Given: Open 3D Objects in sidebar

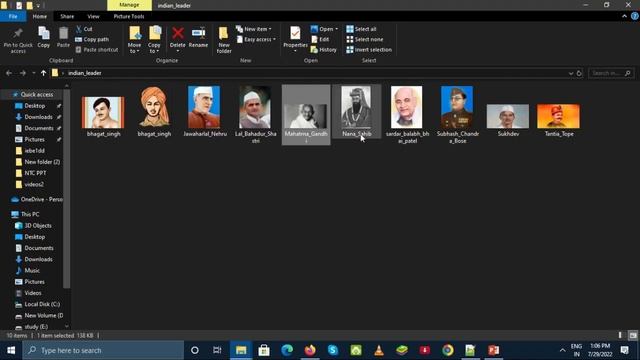Looking at the screenshot, I should click(38, 226).
